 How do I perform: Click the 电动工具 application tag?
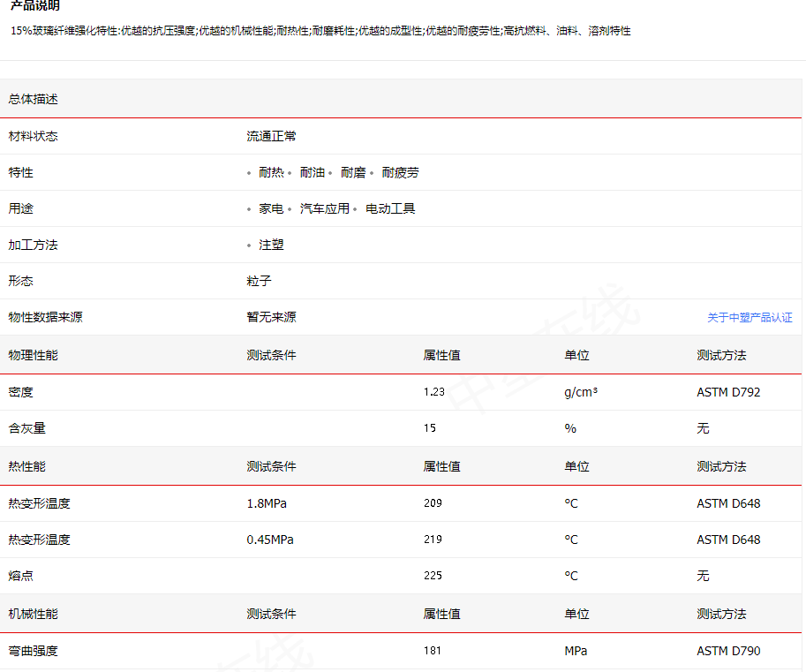tap(390, 208)
